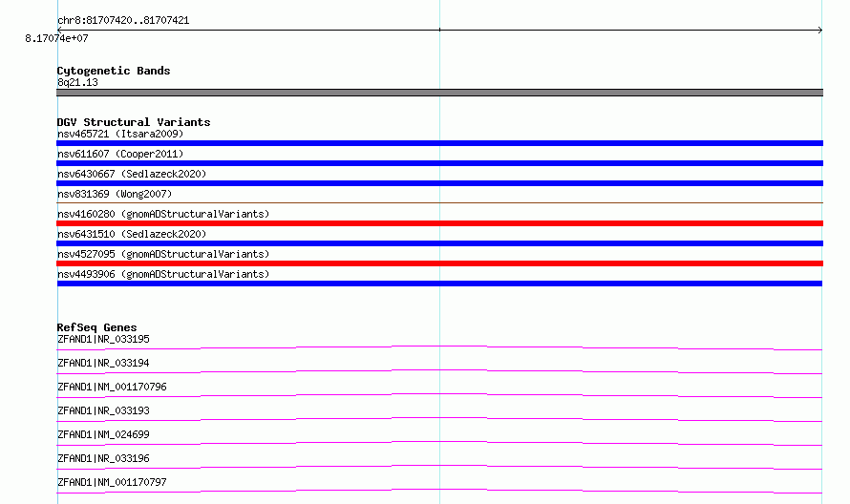Click the magenta line under ZFAND1|NR_033196
The width and height of the screenshot is (850, 504).
pos(439,467)
